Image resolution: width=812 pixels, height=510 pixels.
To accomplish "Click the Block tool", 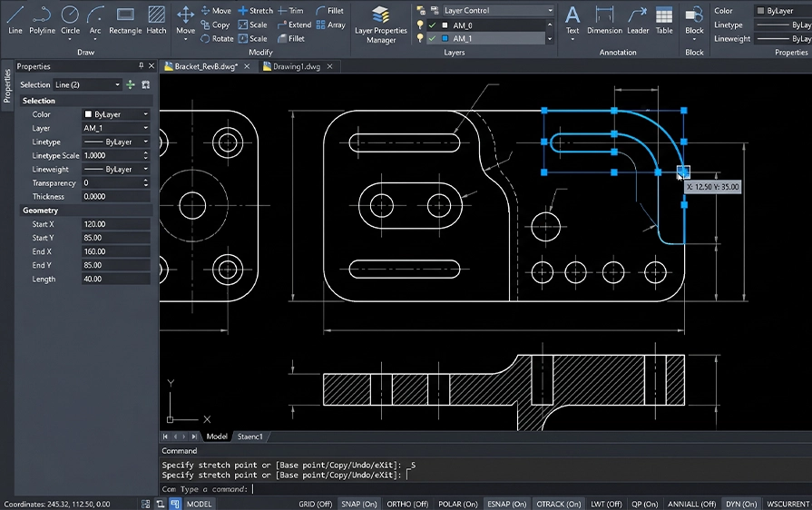I will [694, 20].
